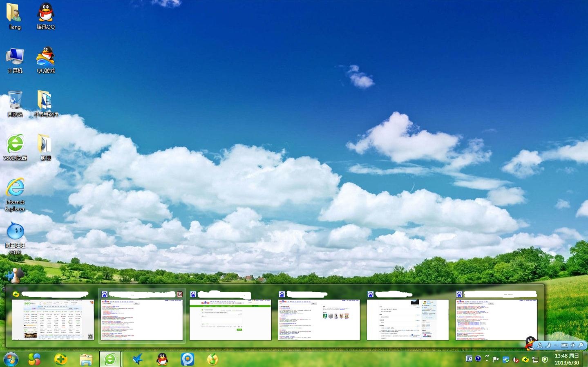Screen dimensions: 588x367
Task: Open the Windows Start menu orb
Action: point(11,359)
